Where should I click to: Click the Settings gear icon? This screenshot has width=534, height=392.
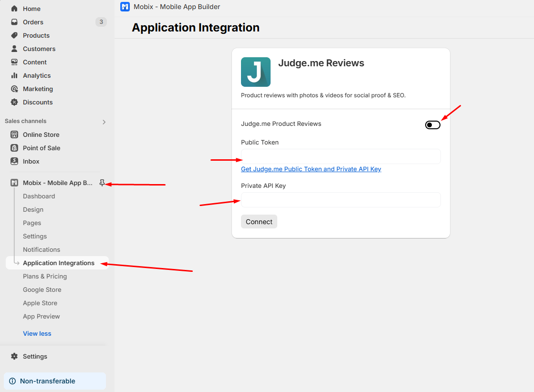(14, 356)
